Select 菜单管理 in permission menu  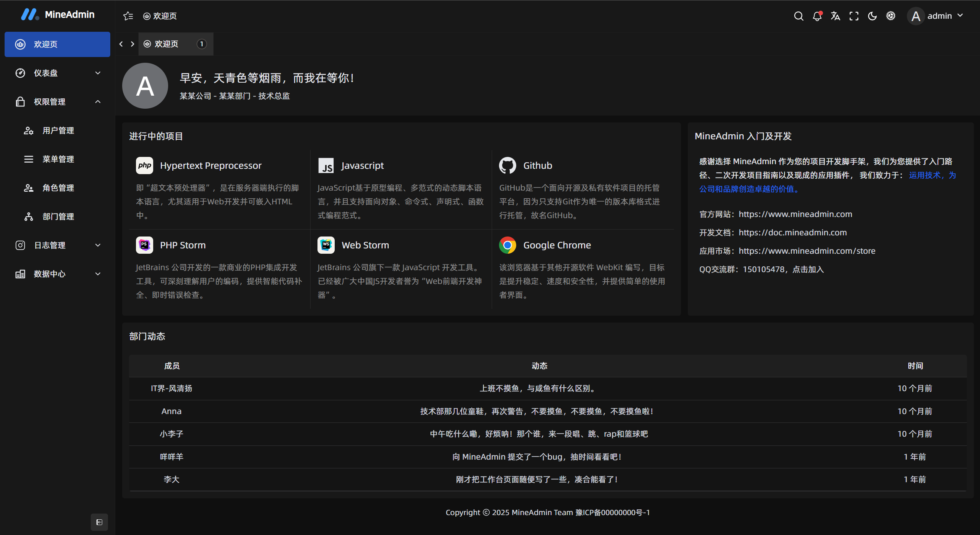[x=58, y=159]
